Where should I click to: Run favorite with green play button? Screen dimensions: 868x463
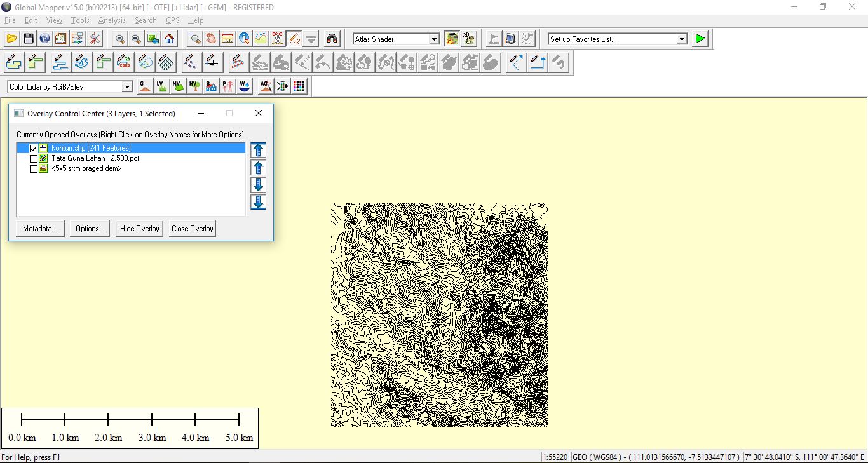[700, 39]
